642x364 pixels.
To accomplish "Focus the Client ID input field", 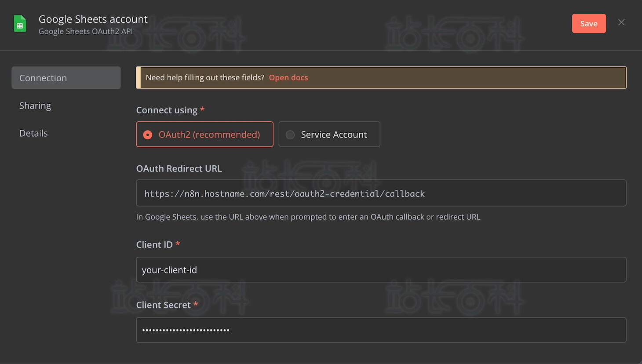I will point(381,269).
